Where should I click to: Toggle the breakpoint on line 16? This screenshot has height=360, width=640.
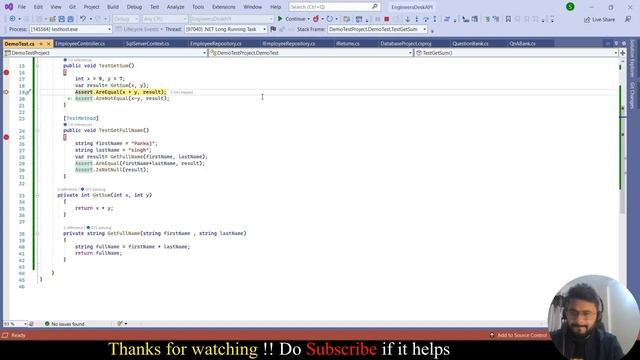click(x=6, y=72)
